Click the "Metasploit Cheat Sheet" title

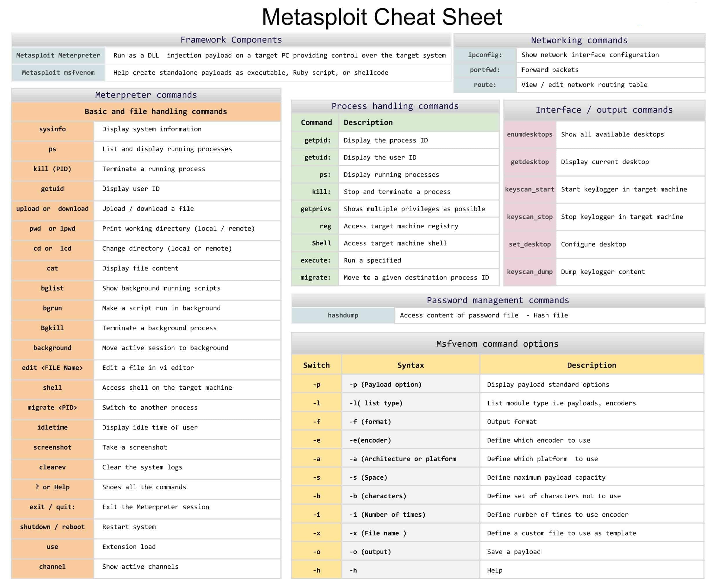coord(382,17)
